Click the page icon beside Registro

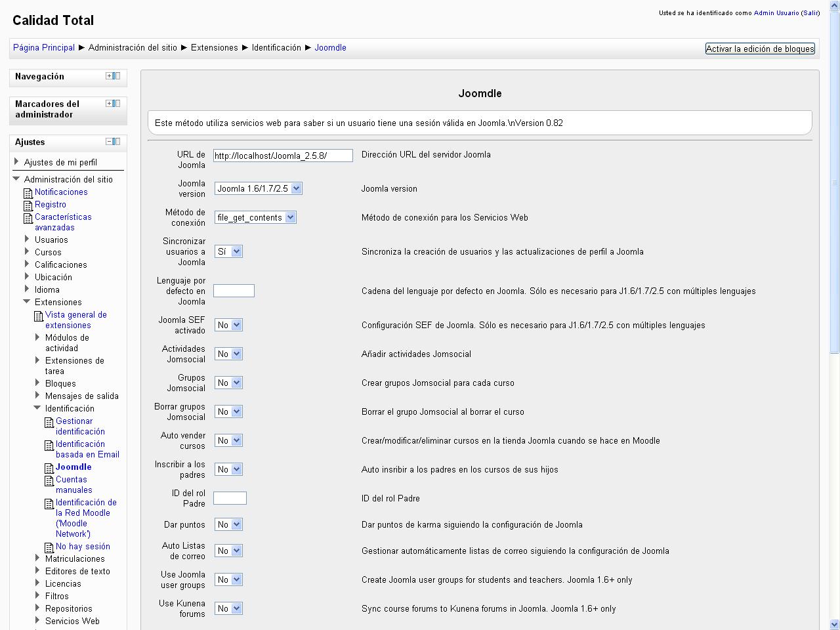pyautogui.click(x=28, y=205)
